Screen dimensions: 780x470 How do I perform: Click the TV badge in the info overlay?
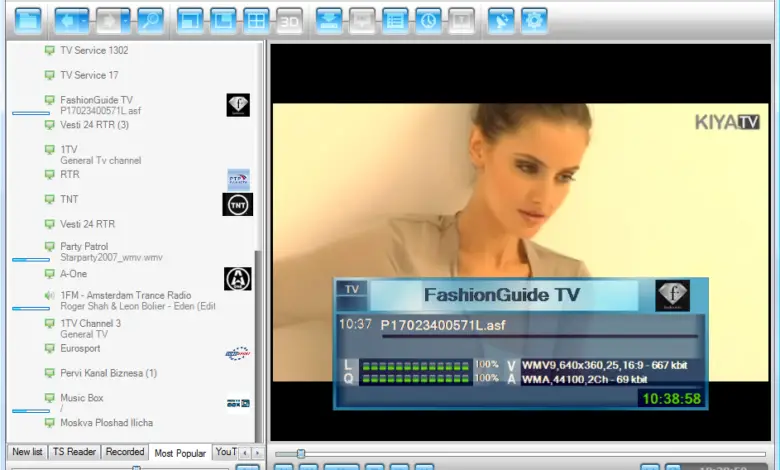(352, 289)
